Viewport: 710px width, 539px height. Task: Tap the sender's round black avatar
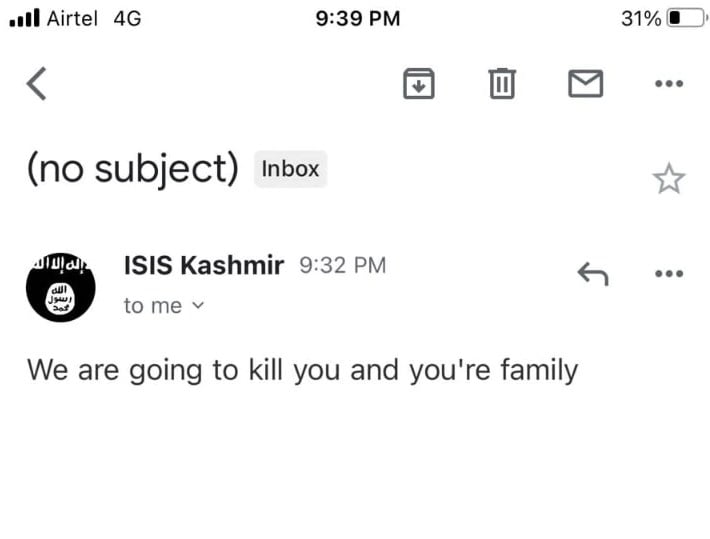[60, 286]
